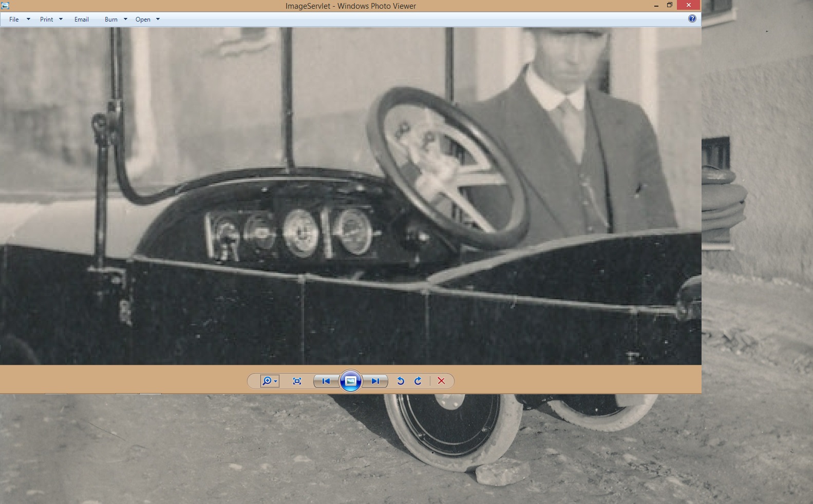Go to the previous photo

pos(326,381)
